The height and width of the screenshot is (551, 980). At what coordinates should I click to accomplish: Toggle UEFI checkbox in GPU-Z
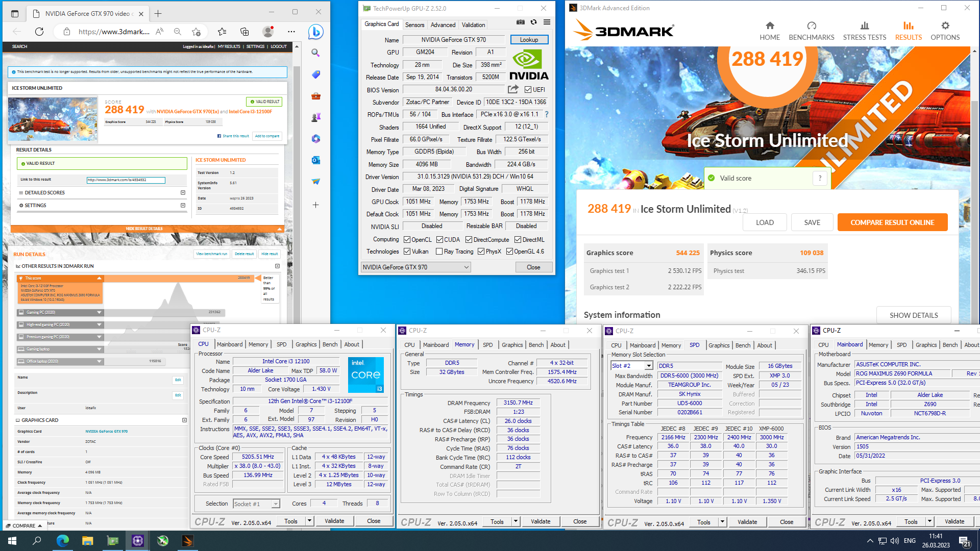point(528,90)
